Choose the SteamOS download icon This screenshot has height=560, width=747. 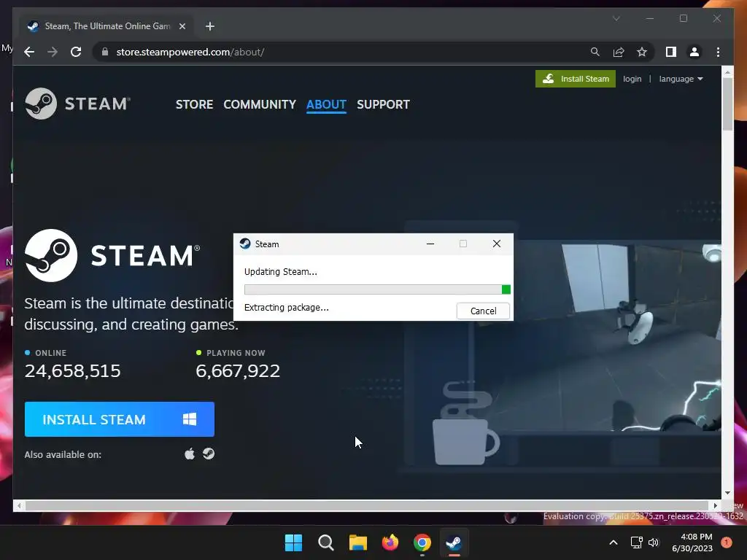[209, 454]
